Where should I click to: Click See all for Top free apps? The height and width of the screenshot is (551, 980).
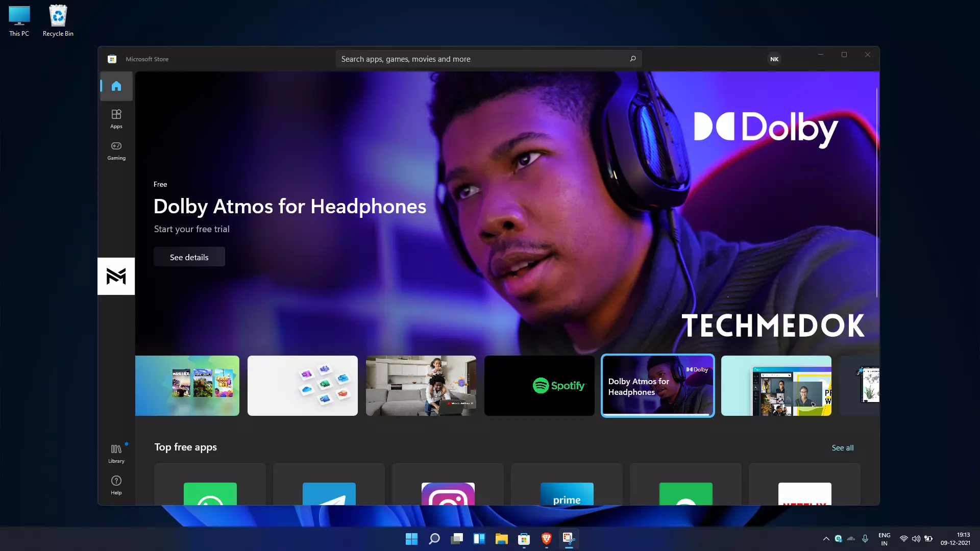(x=843, y=446)
